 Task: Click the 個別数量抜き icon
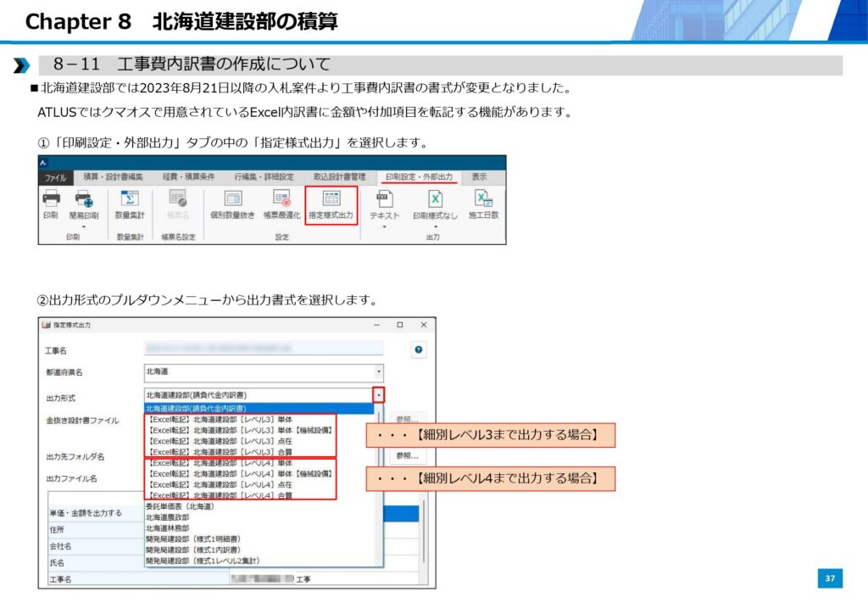232,199
